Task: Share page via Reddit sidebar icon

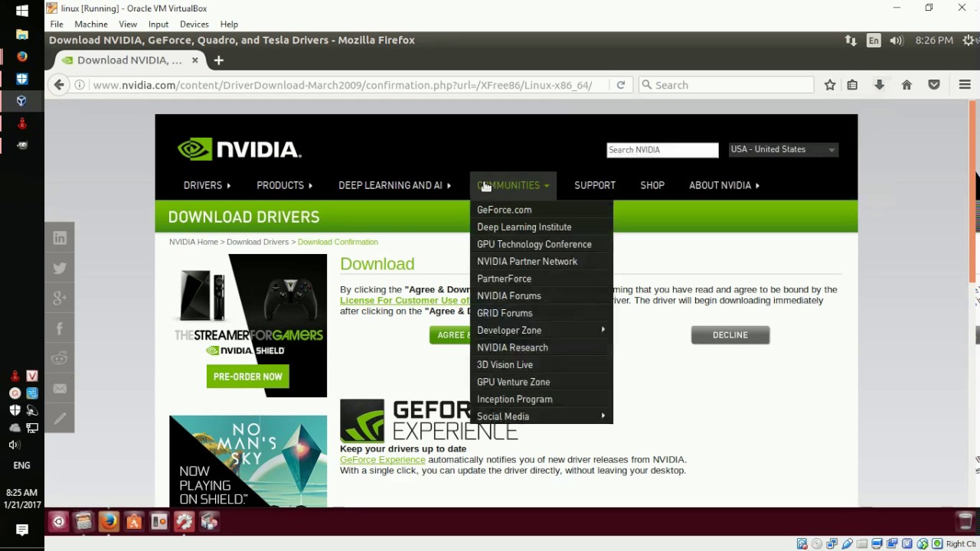Action: click(x=60, y=358)
